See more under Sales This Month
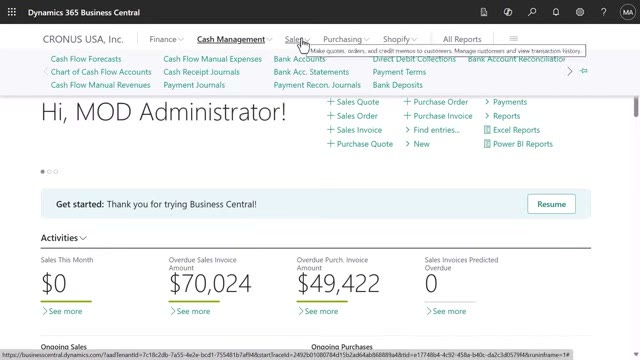 tap(62, 311)
